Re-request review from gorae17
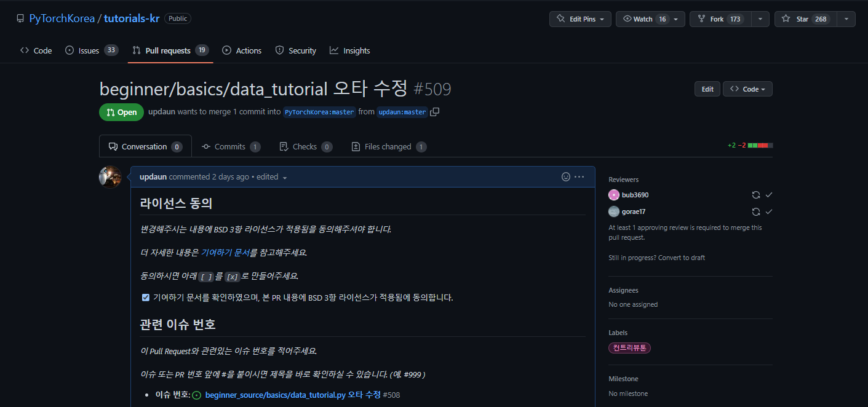Viewport: 868px width, 407px height. [756, 211]
